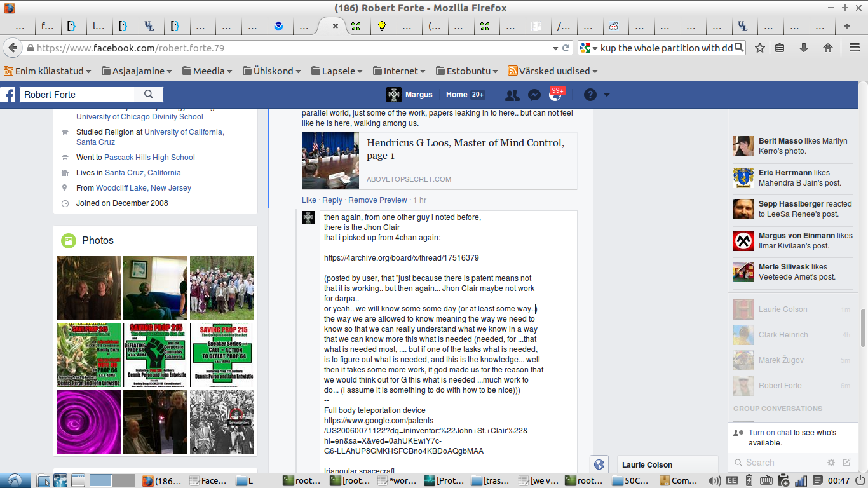Screen dimensions: 868x488
Task: Click Remove Preview link
Action: point(377,200)
